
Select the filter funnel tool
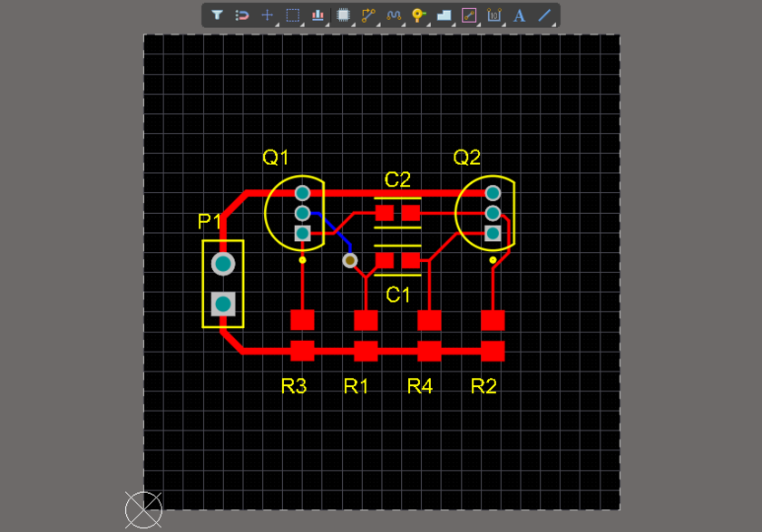(217, 15)
